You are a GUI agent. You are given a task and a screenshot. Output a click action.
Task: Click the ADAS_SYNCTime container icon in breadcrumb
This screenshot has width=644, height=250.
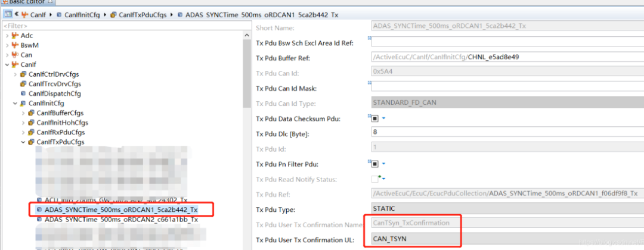(180, 15)
